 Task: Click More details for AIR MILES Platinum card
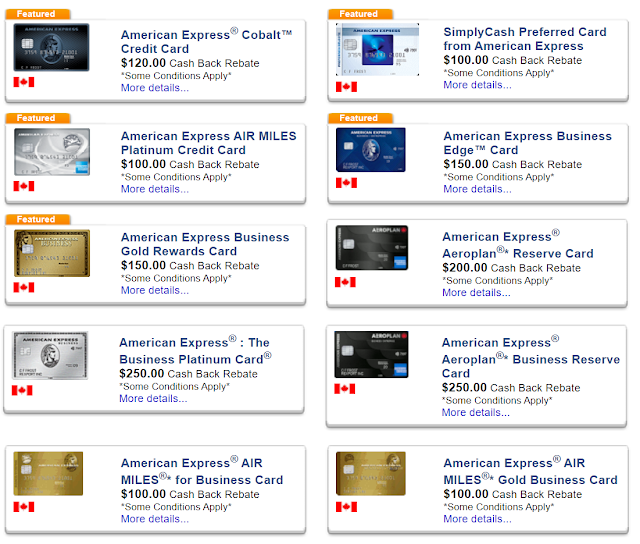155,189
